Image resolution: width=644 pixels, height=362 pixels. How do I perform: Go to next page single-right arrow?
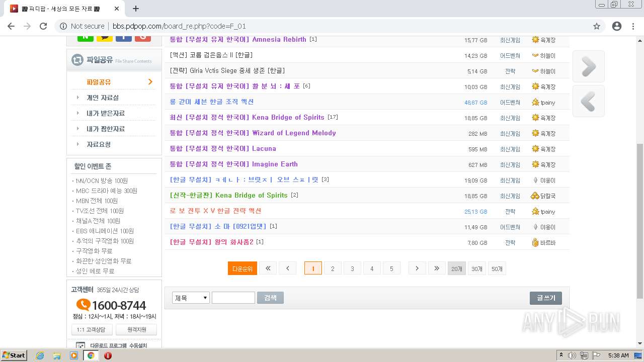coord(417,268)
